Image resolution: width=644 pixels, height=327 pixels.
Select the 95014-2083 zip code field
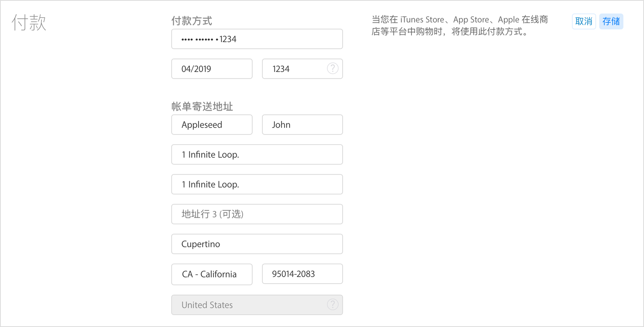(302, 274)
